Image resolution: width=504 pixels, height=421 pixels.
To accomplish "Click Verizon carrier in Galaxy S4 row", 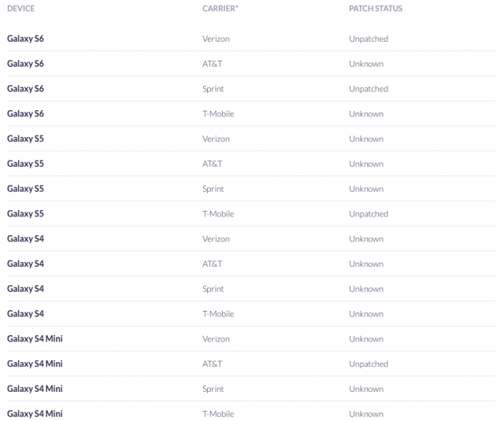I will (216, 239).
